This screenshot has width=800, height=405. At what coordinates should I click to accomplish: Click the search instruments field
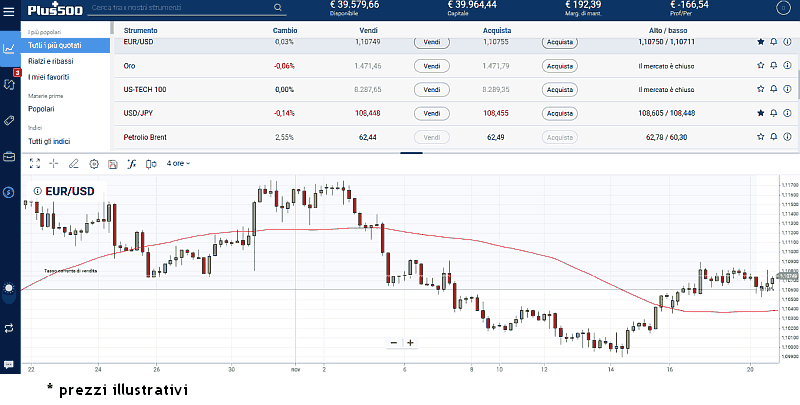(x=180, y=8)
